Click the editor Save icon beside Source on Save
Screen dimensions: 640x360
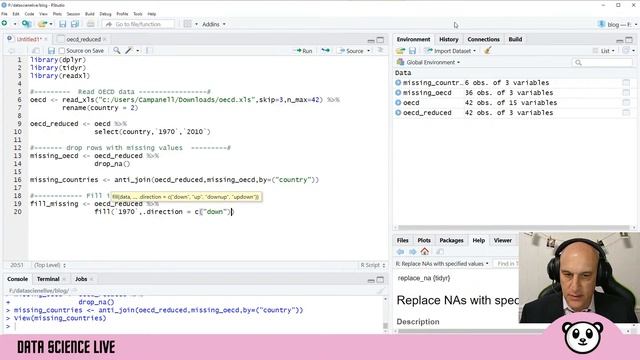pyautogui.click(x=51, y=51)
